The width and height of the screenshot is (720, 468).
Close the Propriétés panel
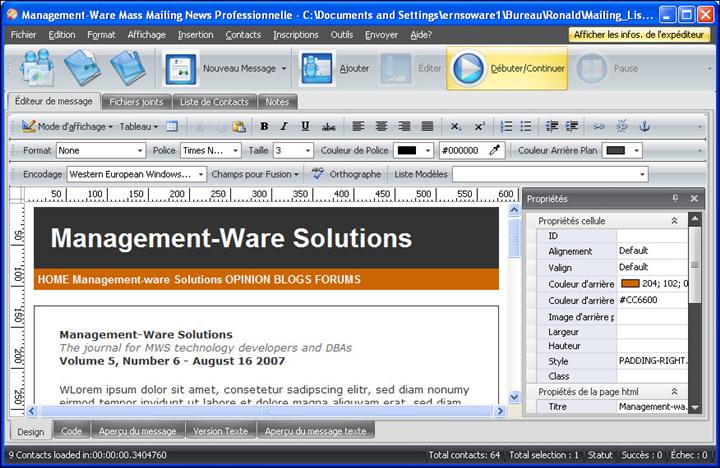(694, 198)
